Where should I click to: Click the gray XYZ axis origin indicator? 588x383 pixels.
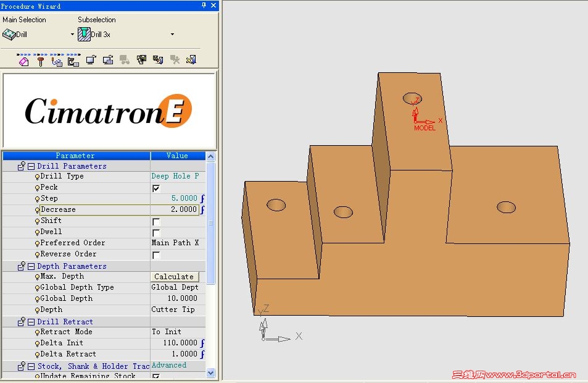tap(280, 324)
